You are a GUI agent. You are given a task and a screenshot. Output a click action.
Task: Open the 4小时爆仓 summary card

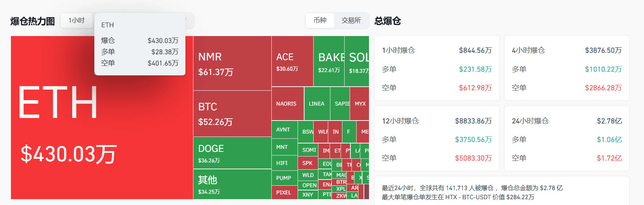coord(567,68)
